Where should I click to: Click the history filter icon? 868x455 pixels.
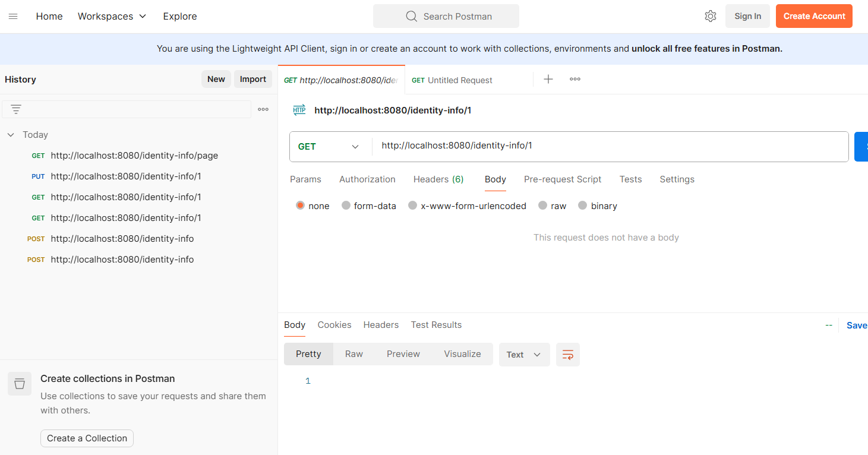16,109
